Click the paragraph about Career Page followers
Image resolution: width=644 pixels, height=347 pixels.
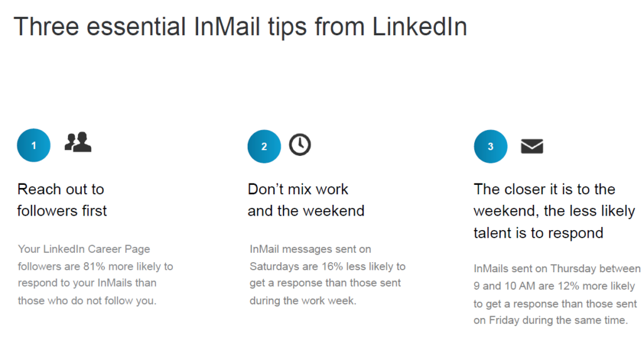95,275
